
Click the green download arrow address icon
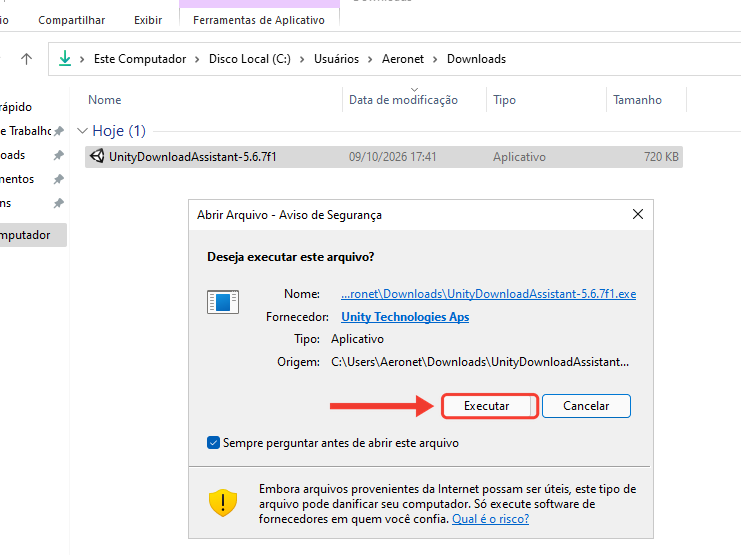click(65, 59)
